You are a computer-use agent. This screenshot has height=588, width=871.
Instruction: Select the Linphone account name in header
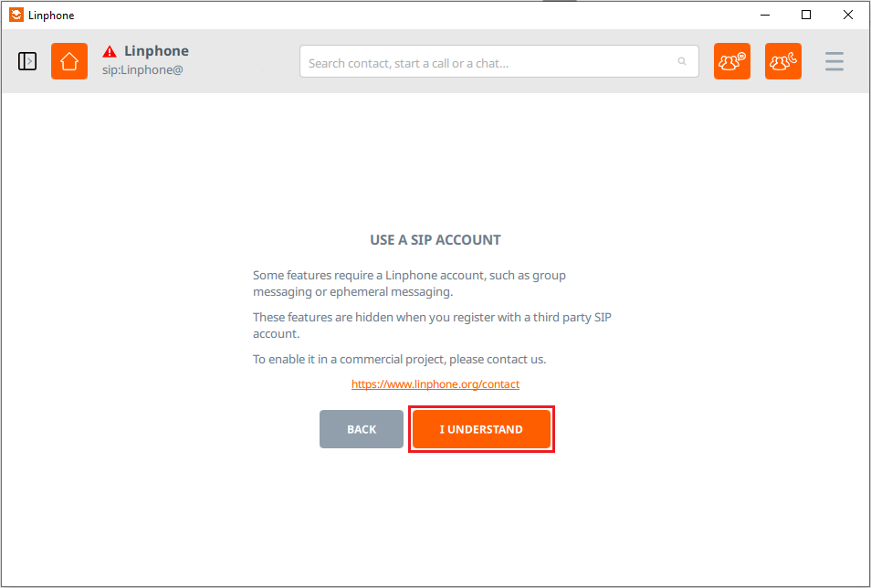click(x=157, y=51)
